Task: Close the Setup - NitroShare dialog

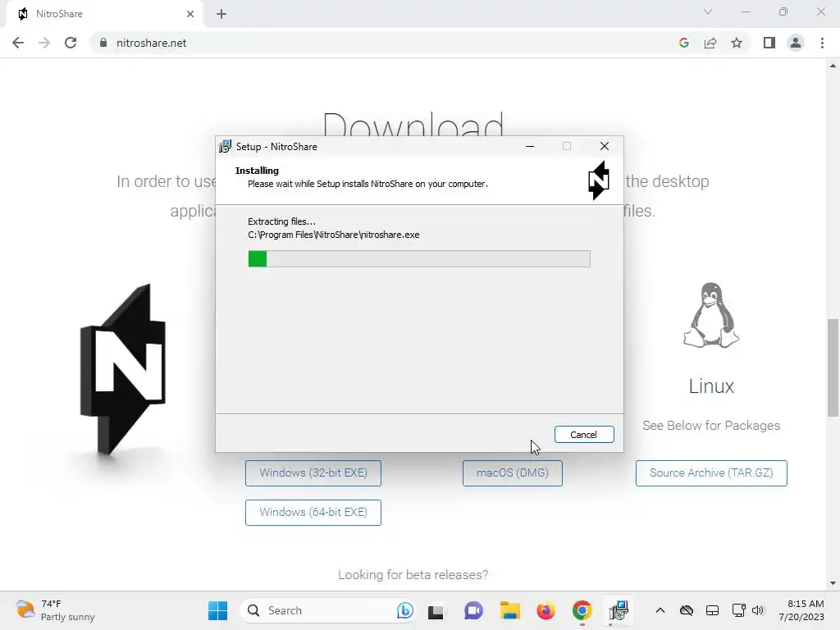Action: (x=605, y=146)
